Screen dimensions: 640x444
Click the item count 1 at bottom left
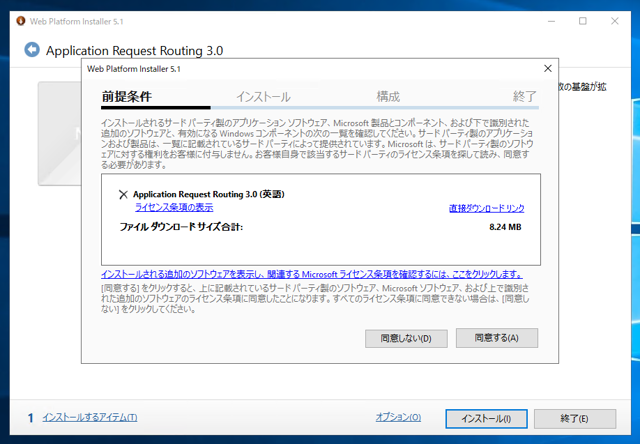click(31, 418)
